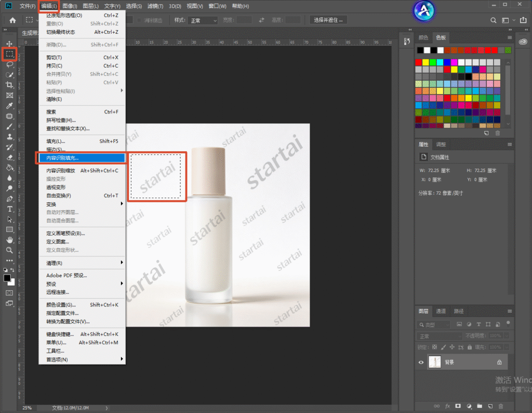Expand the 首选项(N) submenu
532x413 pixels.
click(82, 359)
